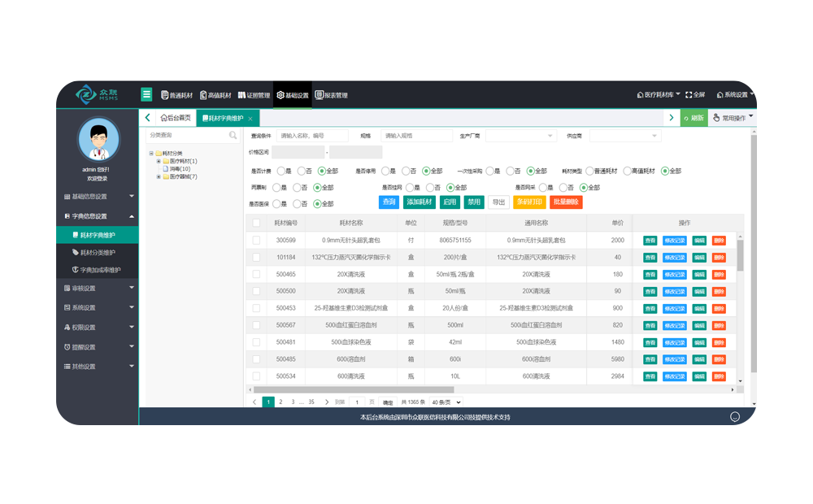
Task: Click the green hamburger menu toggle icon
Action: click(146, 94)
